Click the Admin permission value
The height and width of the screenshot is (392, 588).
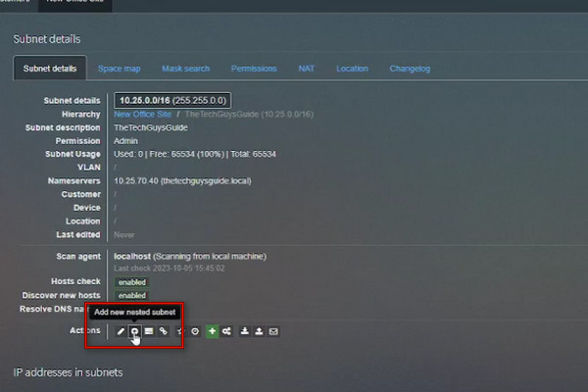(125, 141)
